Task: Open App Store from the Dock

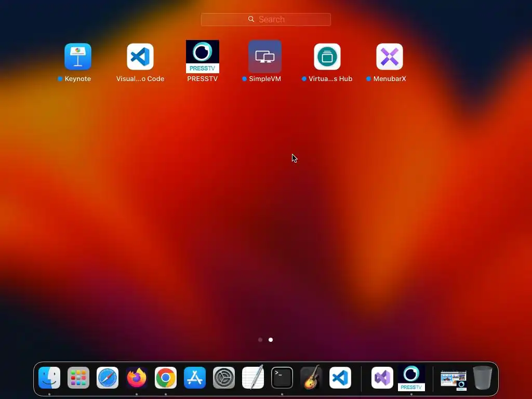Action: point(195,378)
